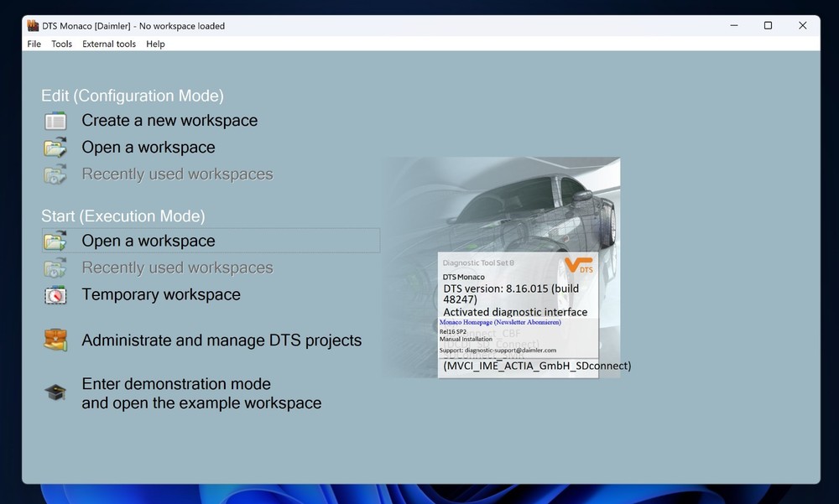The width and height of the screenshot is (839, 504).
Task: Click the folder icon under Start (Execution Mode)
Action: point(55,242)
